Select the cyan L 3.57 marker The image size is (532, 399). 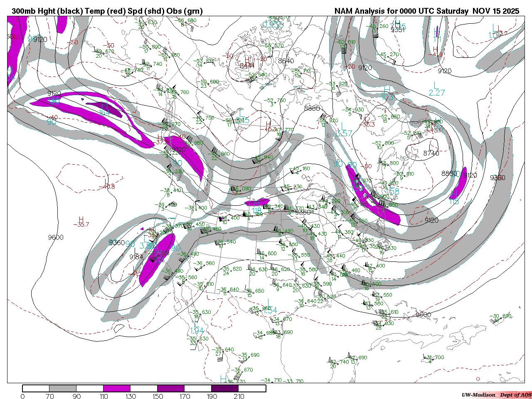click(x=343, y=130)
